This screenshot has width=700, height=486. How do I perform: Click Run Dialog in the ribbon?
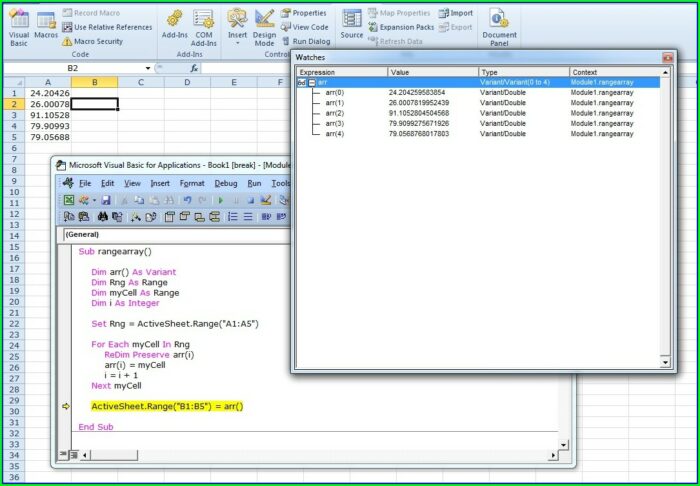click(306, 42)
